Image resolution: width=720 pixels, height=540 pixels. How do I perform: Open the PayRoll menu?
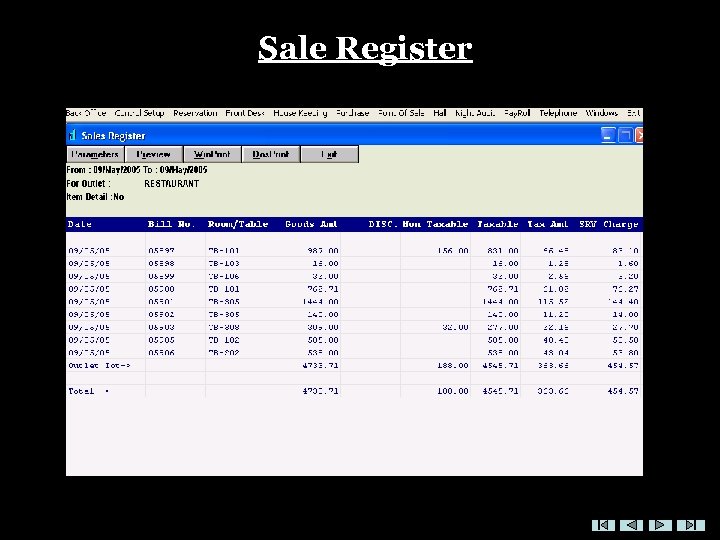tap(517, 113)
